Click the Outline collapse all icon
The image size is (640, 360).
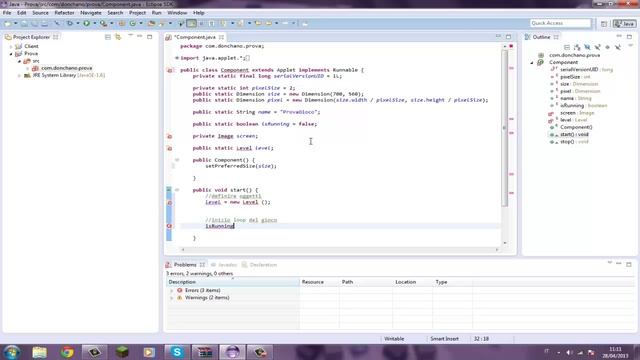pos(567,47)
